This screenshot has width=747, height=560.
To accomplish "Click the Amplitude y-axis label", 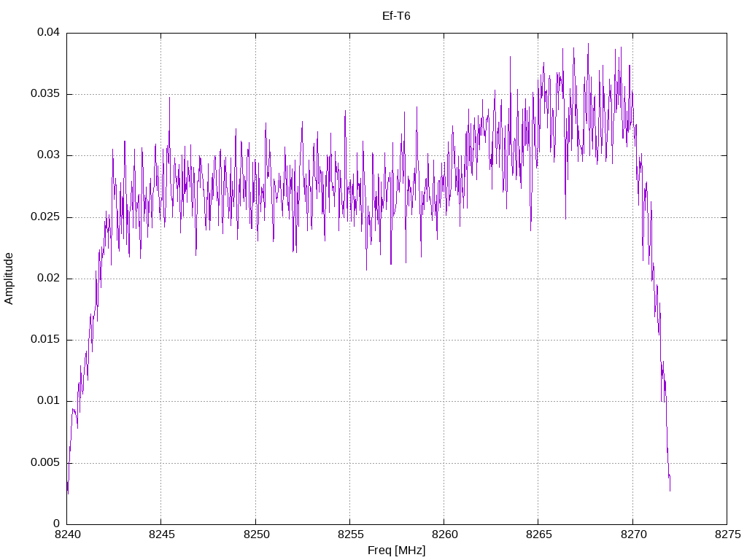I will 9,279.
